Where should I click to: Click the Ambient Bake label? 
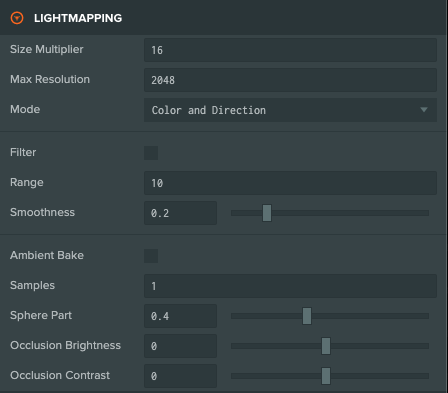click(x=47, y=255)
